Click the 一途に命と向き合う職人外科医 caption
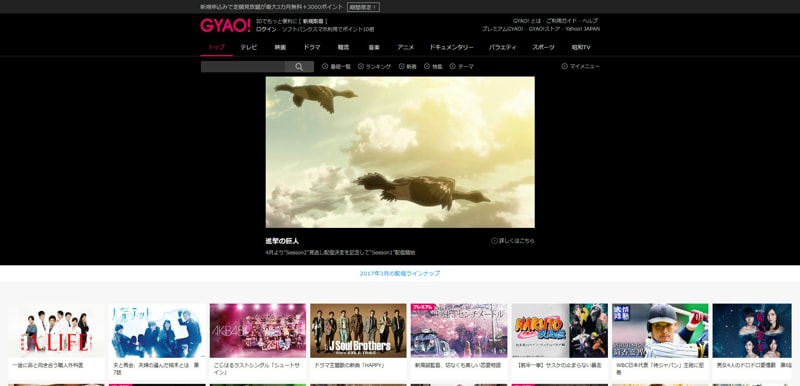This screenshot has width=800, height=386. point(47,366)
